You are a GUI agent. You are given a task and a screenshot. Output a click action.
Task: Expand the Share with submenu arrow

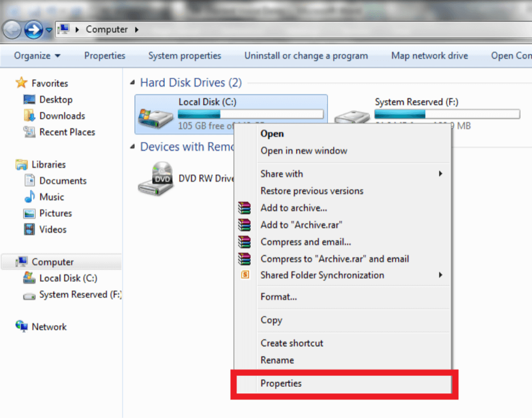pyautogui.click(x=440, y=174)
